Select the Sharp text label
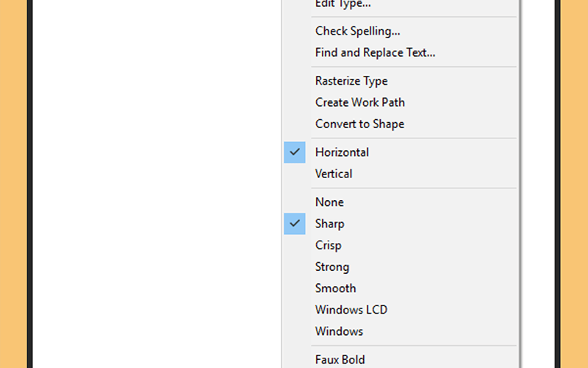This screenshot has height=368, width=588. (x=329, y=224)
